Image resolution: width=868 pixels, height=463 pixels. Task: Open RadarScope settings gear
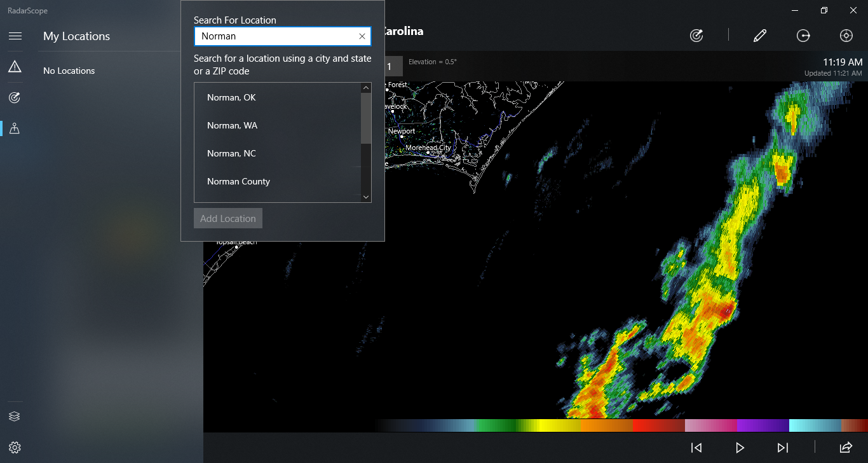tap(14, 447)
